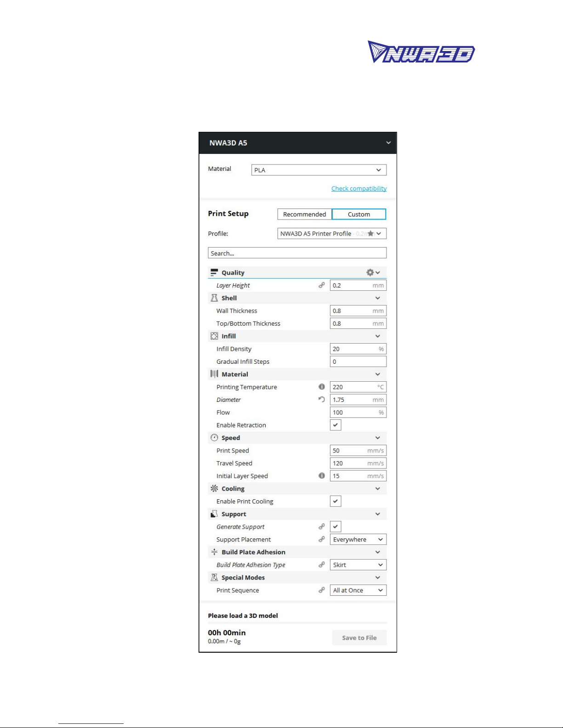
Task: Click the Support category icon
Action: [x=214, y=514]
